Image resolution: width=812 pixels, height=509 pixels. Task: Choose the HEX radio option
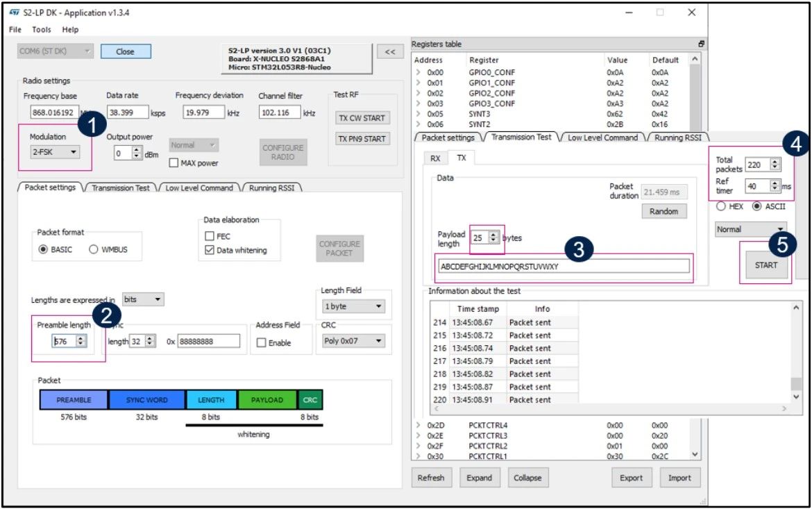[x=721, y=206]
